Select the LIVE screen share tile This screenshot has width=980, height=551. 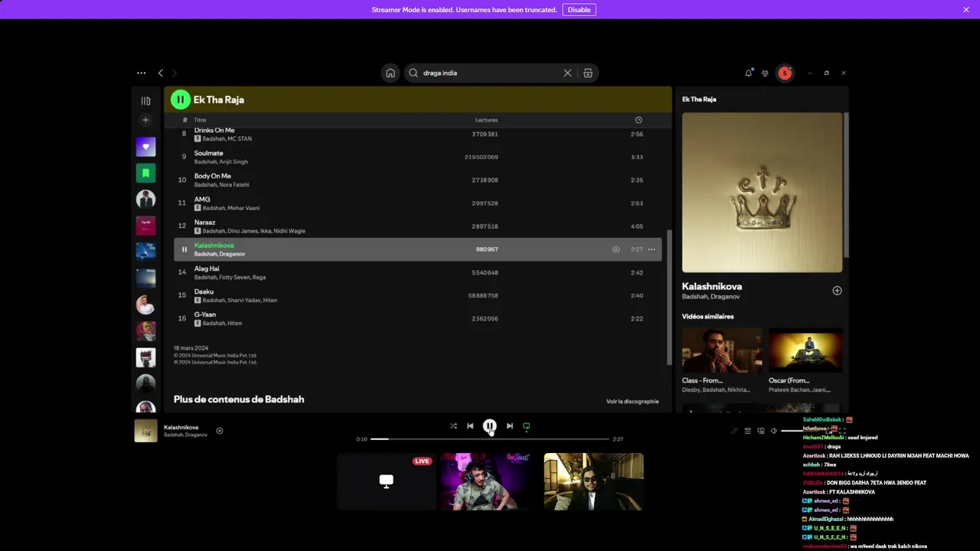pos(387,481)
